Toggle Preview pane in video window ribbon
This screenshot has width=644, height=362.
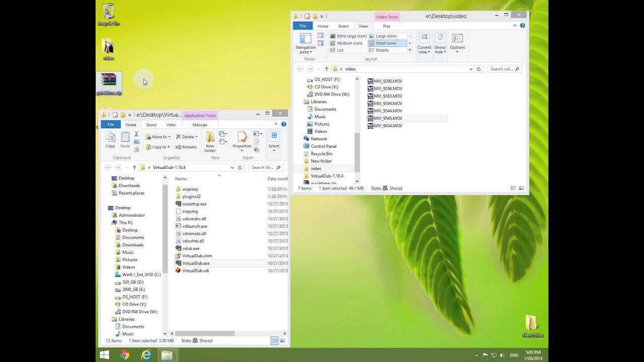[x=320, y=36]
